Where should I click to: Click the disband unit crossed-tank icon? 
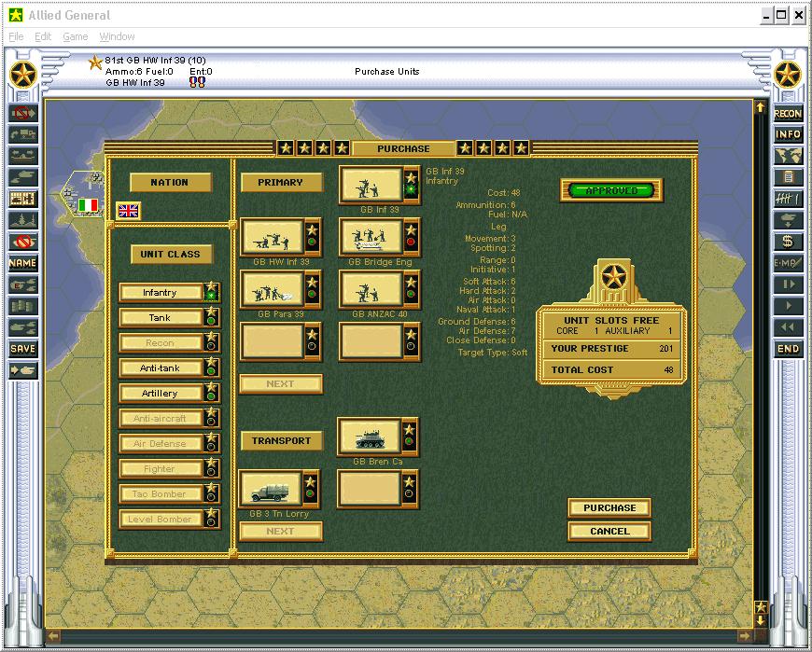click(x=22, y=242)
